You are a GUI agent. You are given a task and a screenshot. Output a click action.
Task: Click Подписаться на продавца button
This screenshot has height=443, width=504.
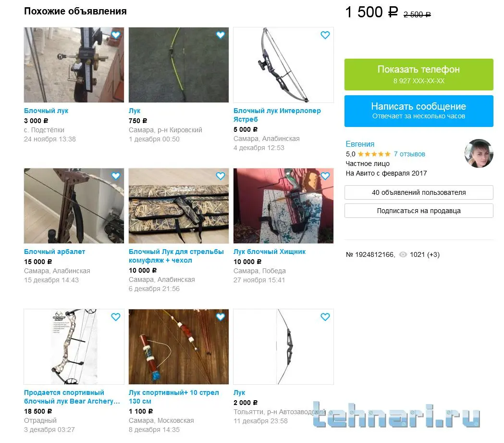point(419,211)
